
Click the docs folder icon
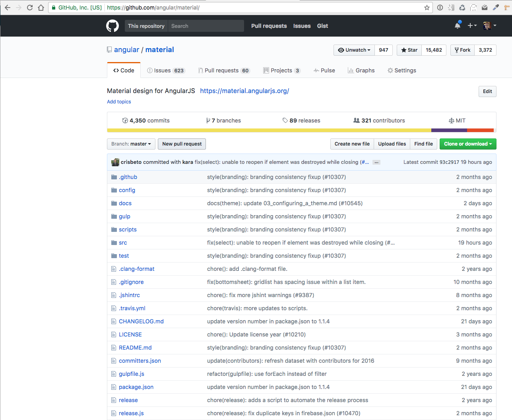pyautogui.click(x=114, y=203)
